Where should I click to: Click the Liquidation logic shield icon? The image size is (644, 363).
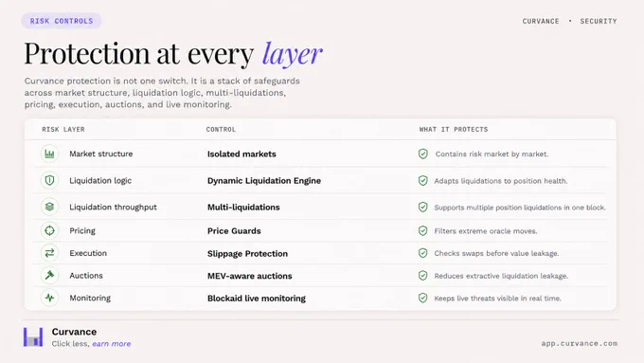[49, 180]
